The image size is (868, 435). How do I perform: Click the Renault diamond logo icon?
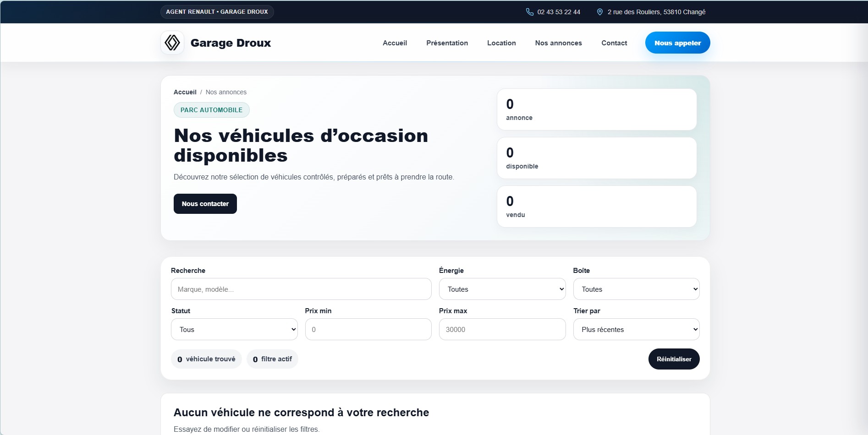[x=172, y=43]
